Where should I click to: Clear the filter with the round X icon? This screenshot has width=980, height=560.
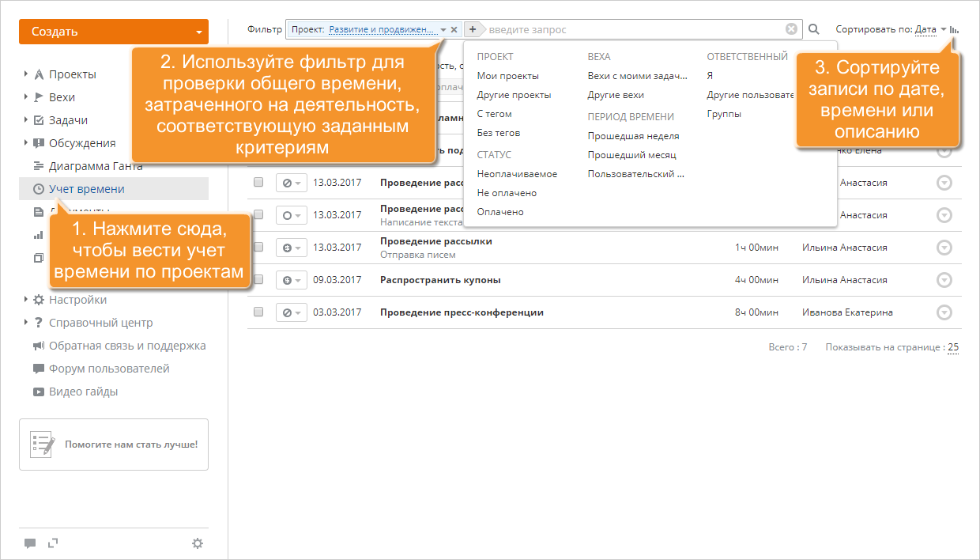point(791,29)
